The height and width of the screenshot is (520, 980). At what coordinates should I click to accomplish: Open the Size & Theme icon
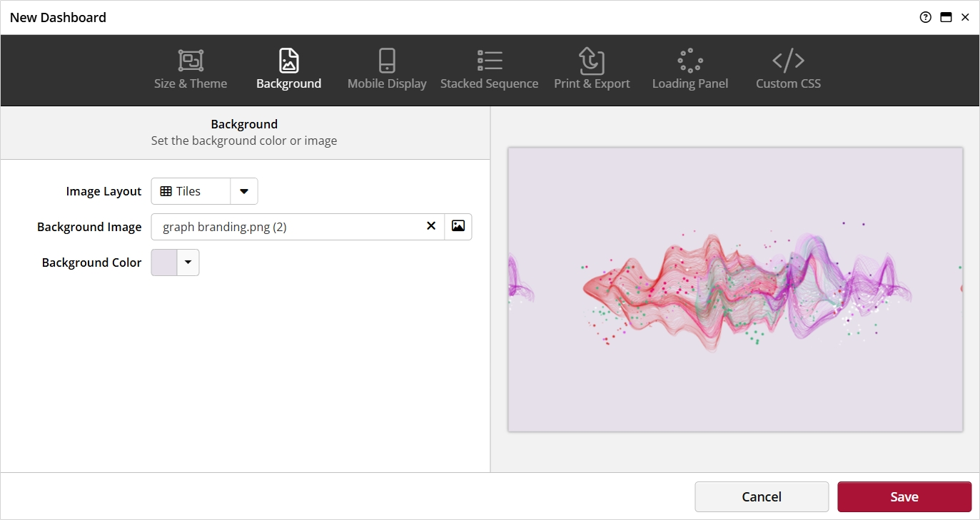click(x=191, y=61)
